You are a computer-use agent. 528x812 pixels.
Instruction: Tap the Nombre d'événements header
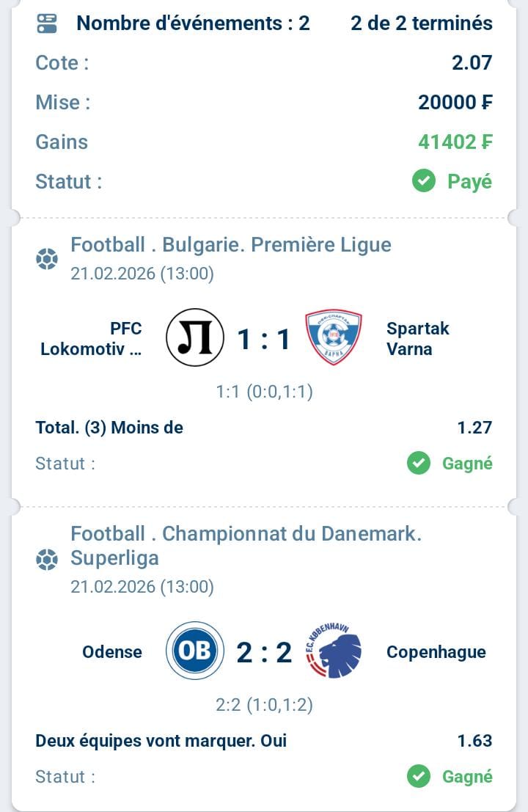point(193,23)
